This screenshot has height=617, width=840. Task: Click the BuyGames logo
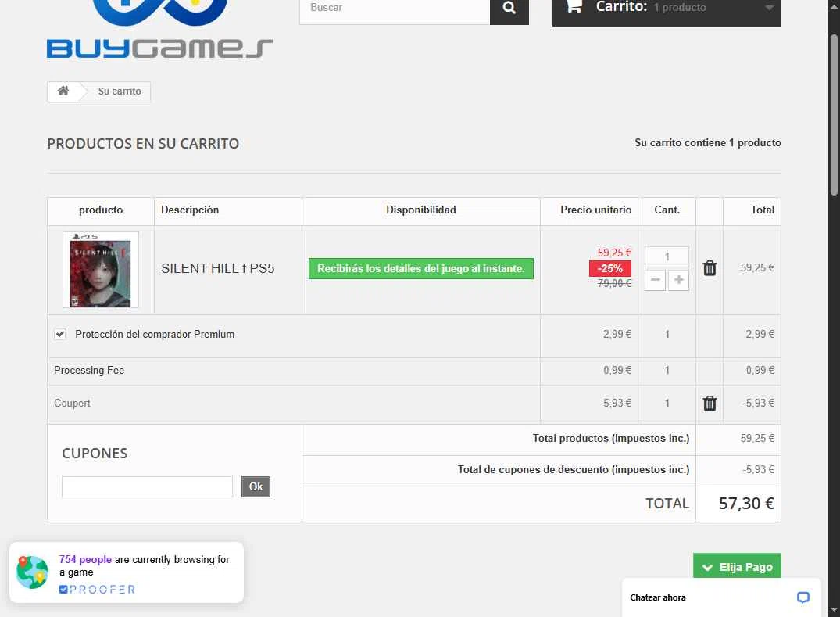(159, 29)
